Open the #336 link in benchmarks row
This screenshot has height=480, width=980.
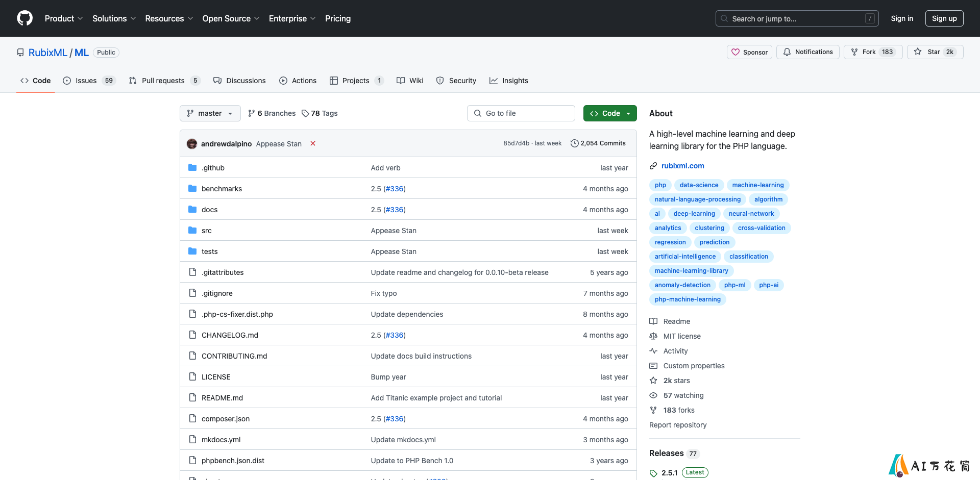395,189
